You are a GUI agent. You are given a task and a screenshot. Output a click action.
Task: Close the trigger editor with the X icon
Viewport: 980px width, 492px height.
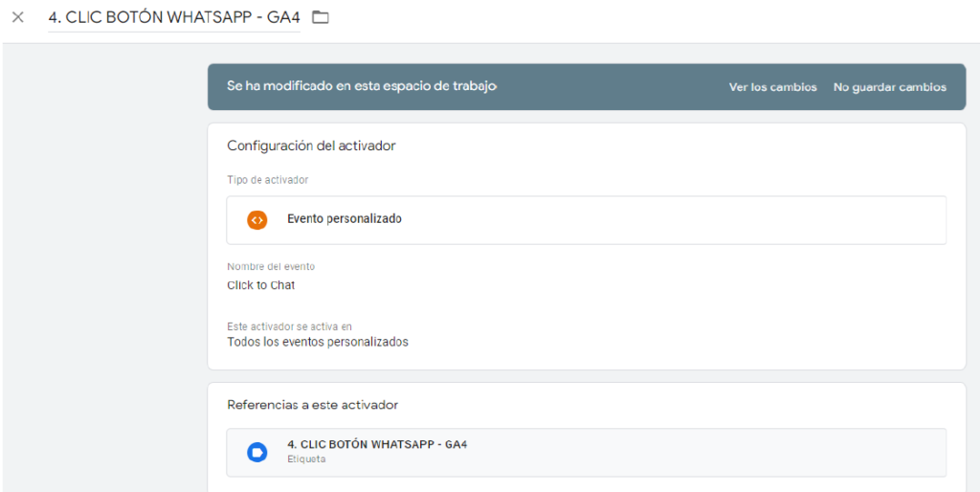tap(17, 17)
